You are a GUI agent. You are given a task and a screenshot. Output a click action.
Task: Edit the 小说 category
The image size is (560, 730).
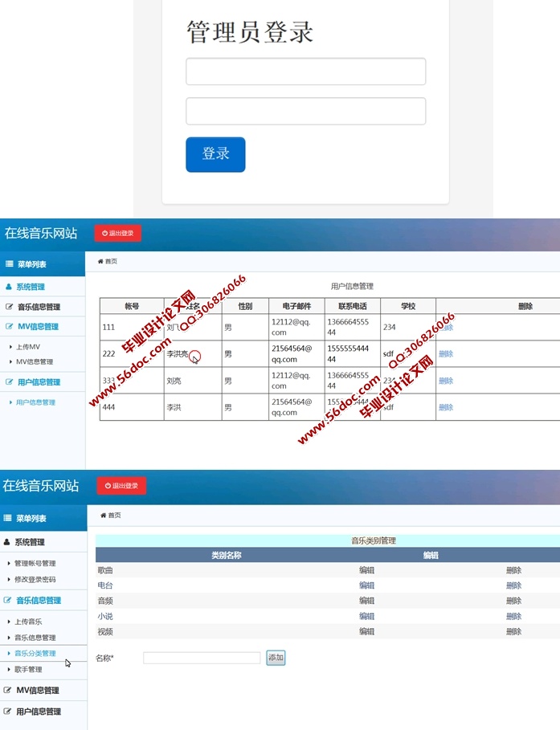(x=366, y=616)
